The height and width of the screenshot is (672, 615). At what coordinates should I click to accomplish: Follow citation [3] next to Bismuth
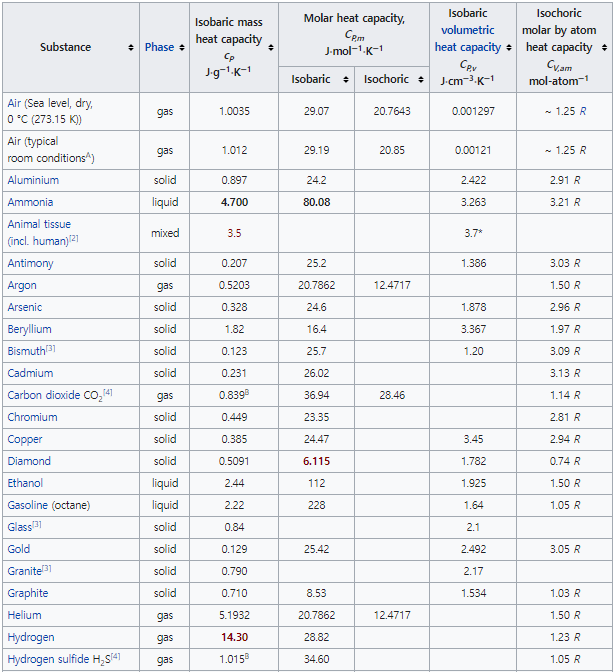[51, 348]
